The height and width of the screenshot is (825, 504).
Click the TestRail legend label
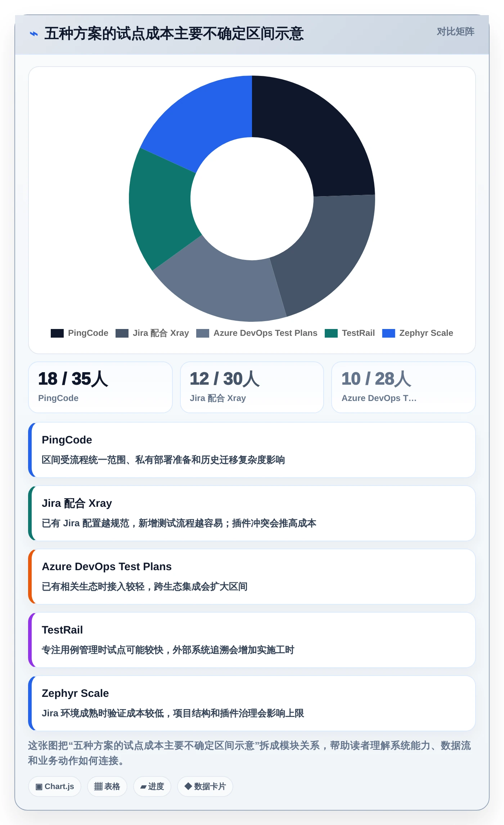click(x=358, y=333)
